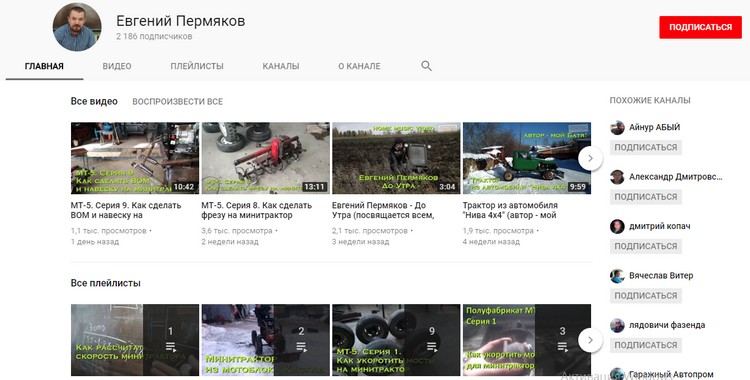
Task: Show next playlists with the chevron in the Все плейлисты row
Action: [x=590, y=340]
